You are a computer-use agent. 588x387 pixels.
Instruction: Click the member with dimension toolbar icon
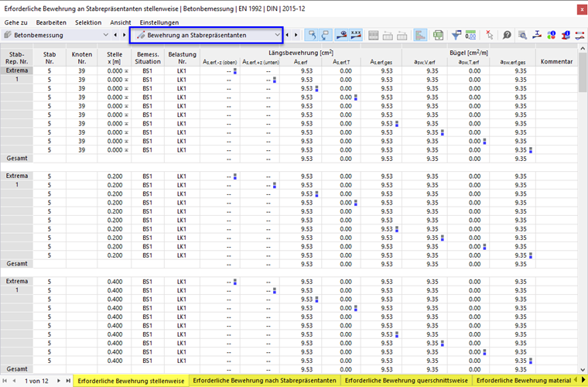[x=537, y=36]
